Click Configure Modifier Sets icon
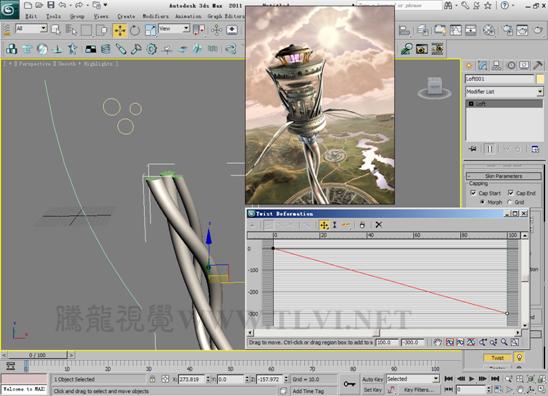548x396 pixels. point(535,149)
